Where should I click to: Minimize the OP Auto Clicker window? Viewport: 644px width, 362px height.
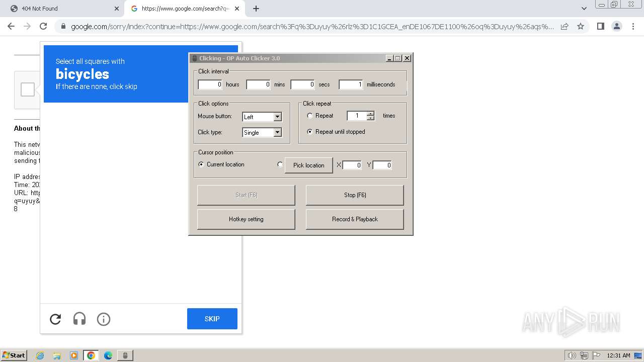pos(389,58)
